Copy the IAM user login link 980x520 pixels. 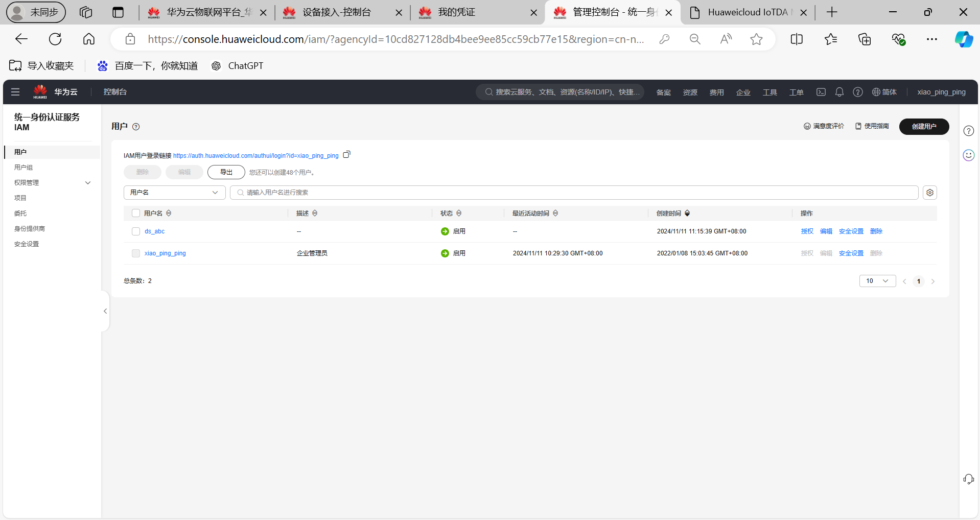click(346, 155)
